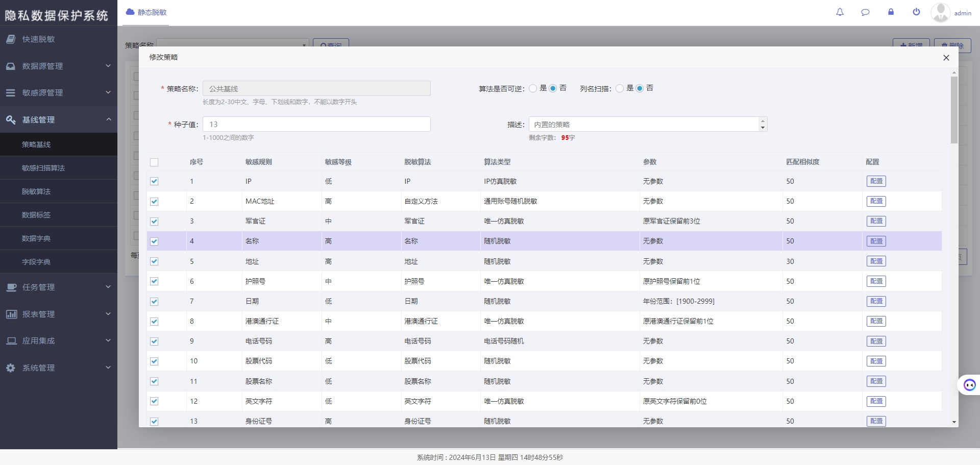Screen dimensions: 980x465
Task: Click the floating robot assistant icon
Action: point(969,385)
